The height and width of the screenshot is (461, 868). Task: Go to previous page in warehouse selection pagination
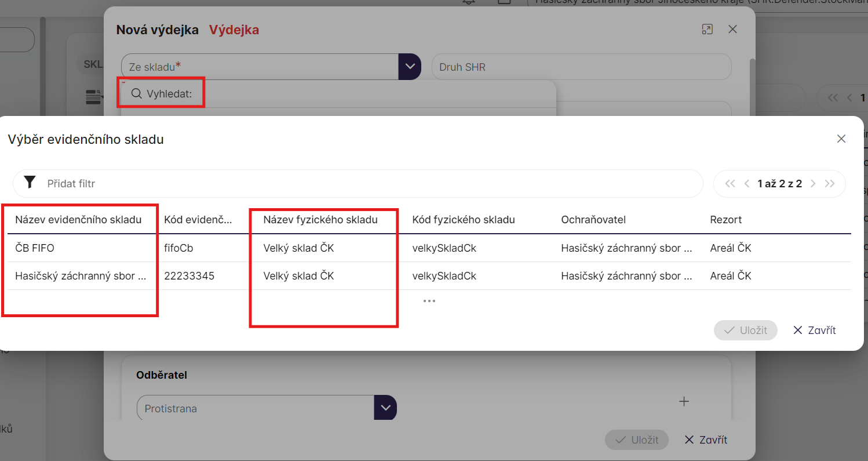click(746, 184)
